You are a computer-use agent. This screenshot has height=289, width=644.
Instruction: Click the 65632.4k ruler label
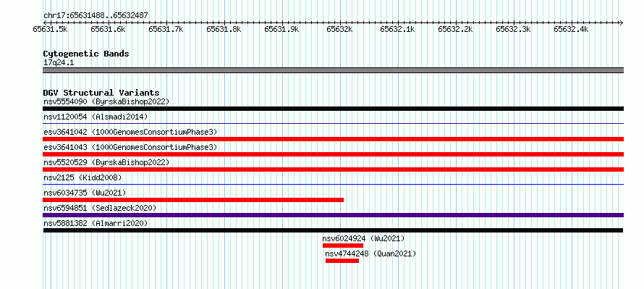tap(572, 29)
